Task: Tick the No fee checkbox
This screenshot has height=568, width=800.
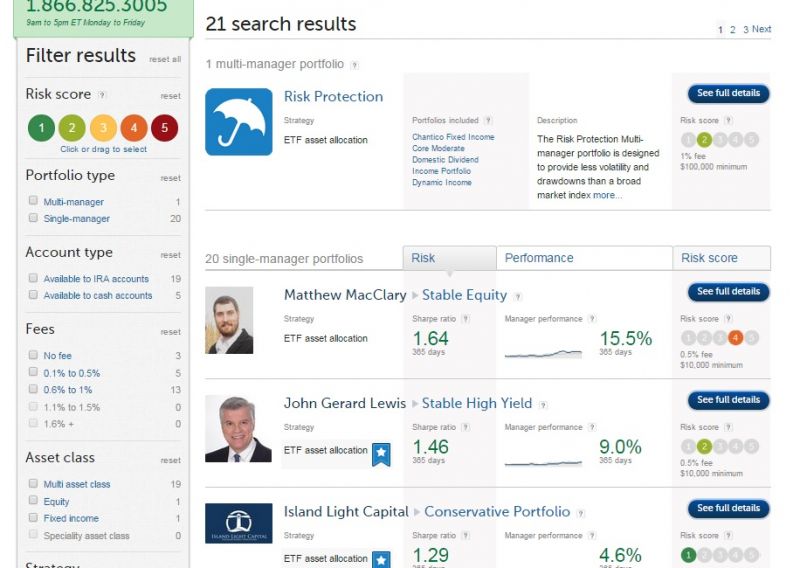Action: tap(33, 355)
